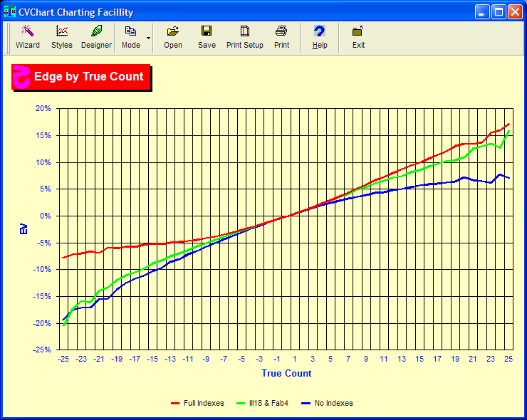Launch the chart Designer

96,37
